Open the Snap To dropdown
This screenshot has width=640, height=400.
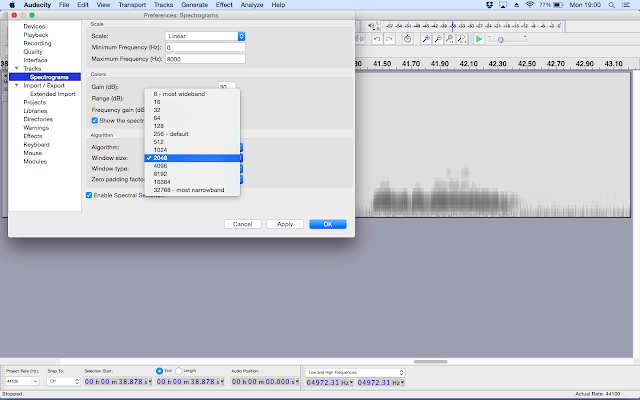(63, 381)
